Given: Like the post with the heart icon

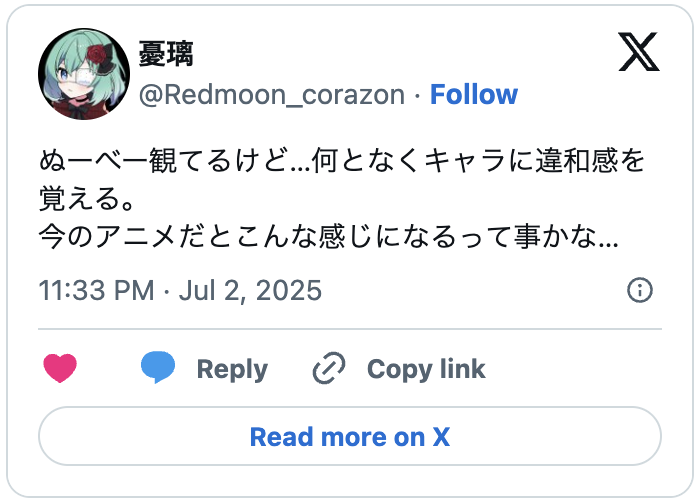Looking at the screenshot, I should tap(61, 369).
